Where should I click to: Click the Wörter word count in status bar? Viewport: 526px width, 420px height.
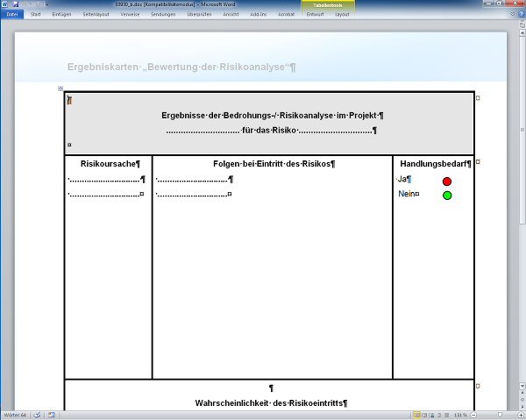pos(14,415)
